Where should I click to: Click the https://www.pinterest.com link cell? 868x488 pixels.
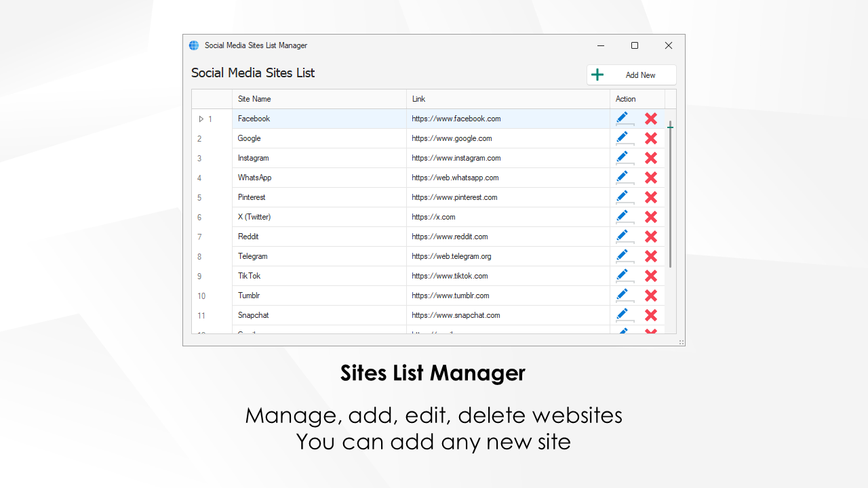509,197
